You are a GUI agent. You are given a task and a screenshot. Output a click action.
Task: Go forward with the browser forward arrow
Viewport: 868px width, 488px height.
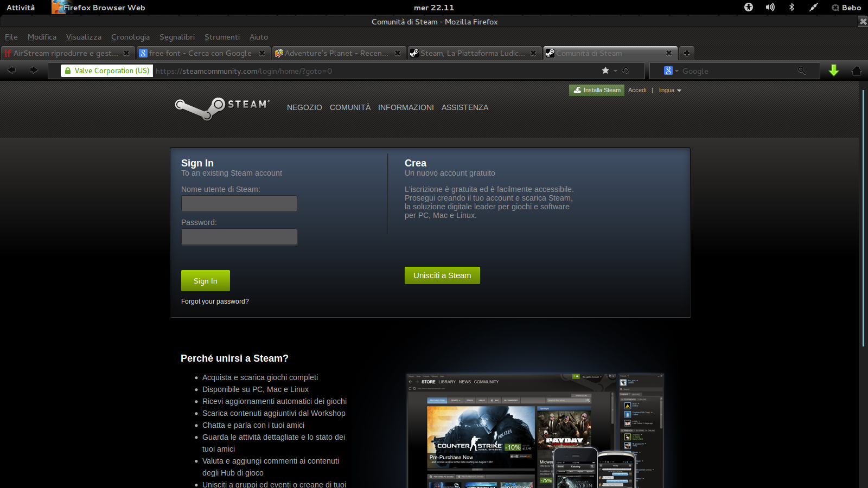(34, 70)
